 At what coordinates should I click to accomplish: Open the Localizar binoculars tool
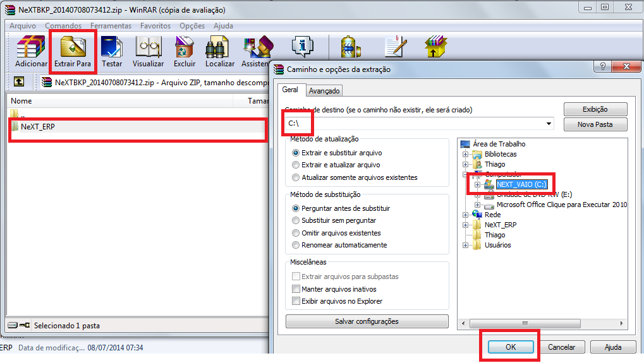220,51
